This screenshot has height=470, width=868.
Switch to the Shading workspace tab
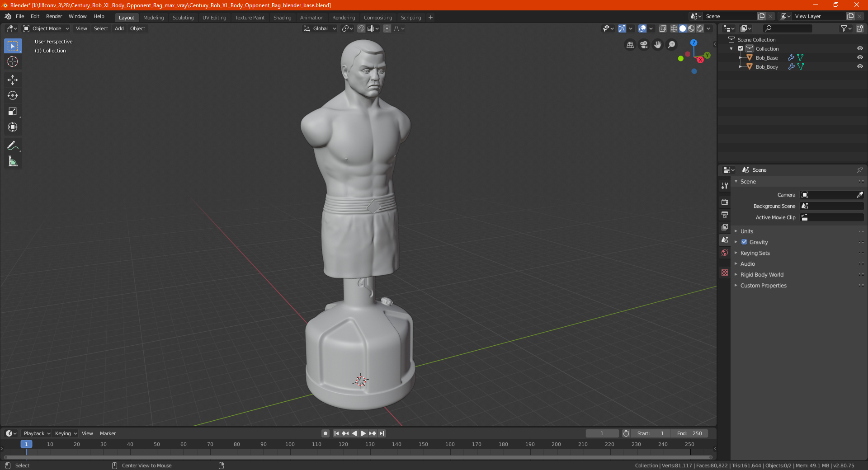pyautogui.click(x=282, y=18)
